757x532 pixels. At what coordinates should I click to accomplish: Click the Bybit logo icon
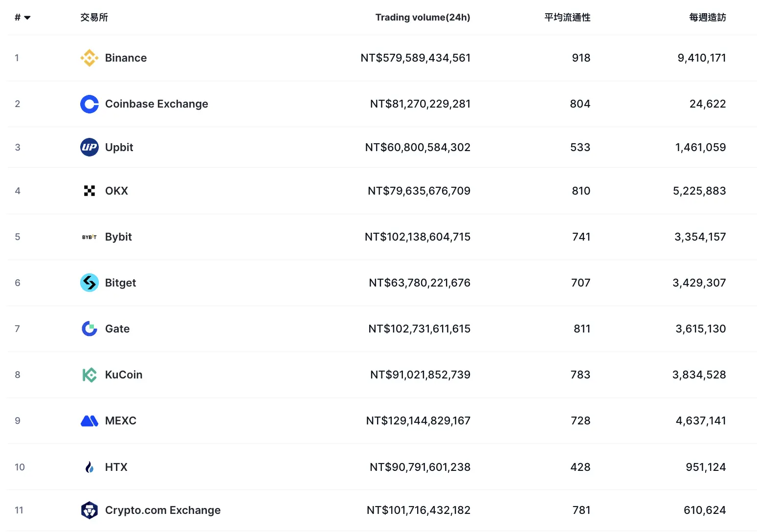point(89,237)
